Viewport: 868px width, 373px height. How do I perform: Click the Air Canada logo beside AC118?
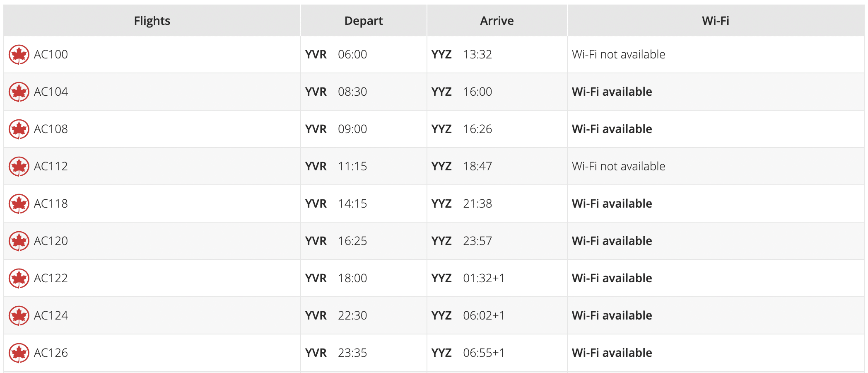pyautogui.click(x=19, y=204)
